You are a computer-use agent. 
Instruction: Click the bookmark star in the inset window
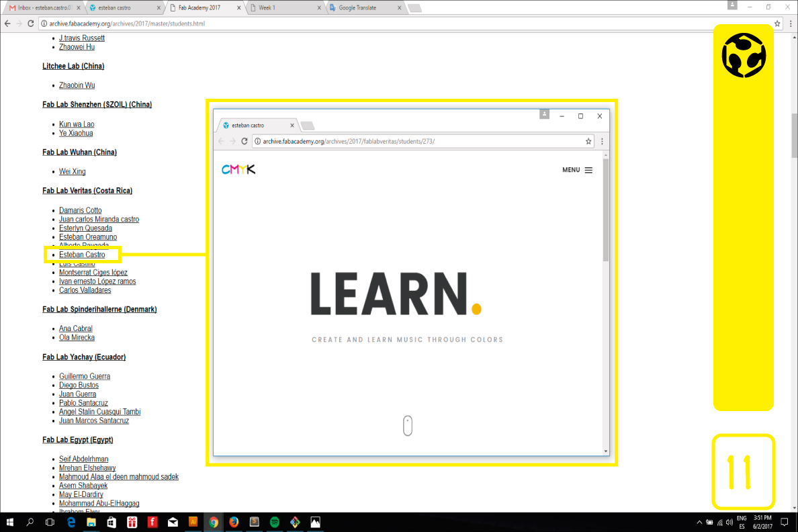(588, 141)
